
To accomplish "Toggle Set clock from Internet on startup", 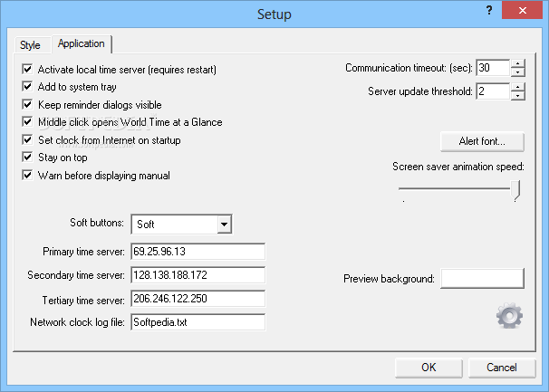I will tap(27, 139).
